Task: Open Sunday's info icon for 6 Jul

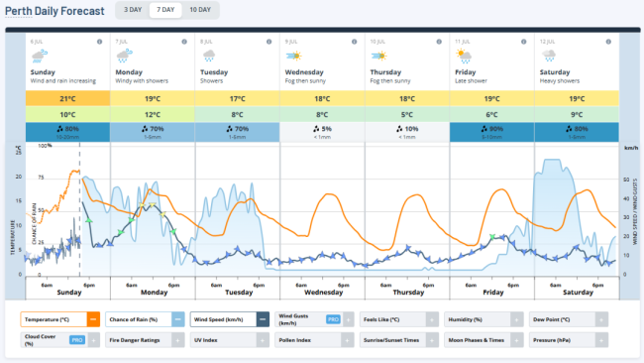Action: click(99, 42)
